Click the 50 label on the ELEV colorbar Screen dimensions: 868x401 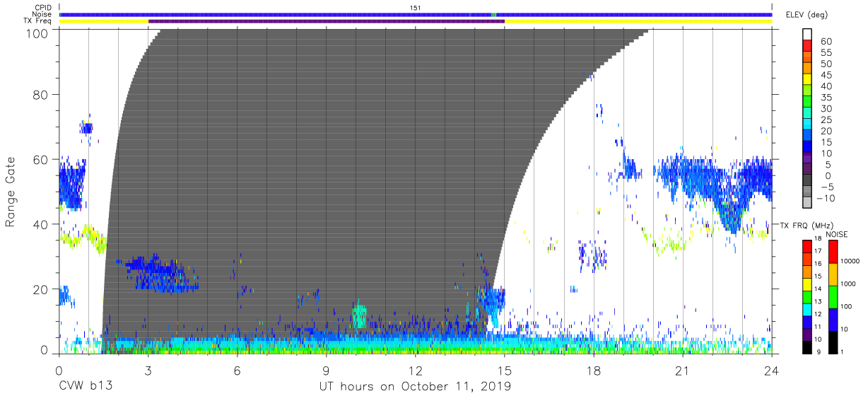827,64
